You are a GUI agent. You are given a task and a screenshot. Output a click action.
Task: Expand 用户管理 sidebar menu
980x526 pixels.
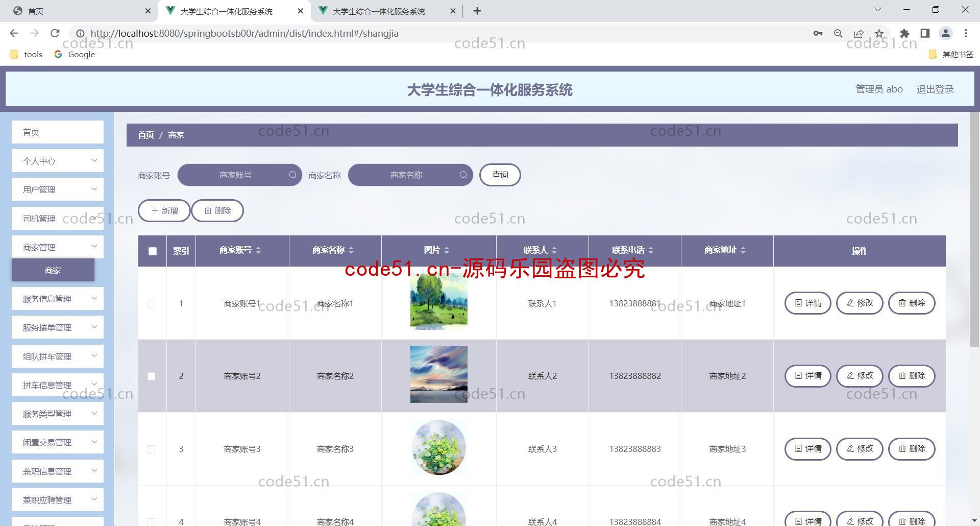58,189
